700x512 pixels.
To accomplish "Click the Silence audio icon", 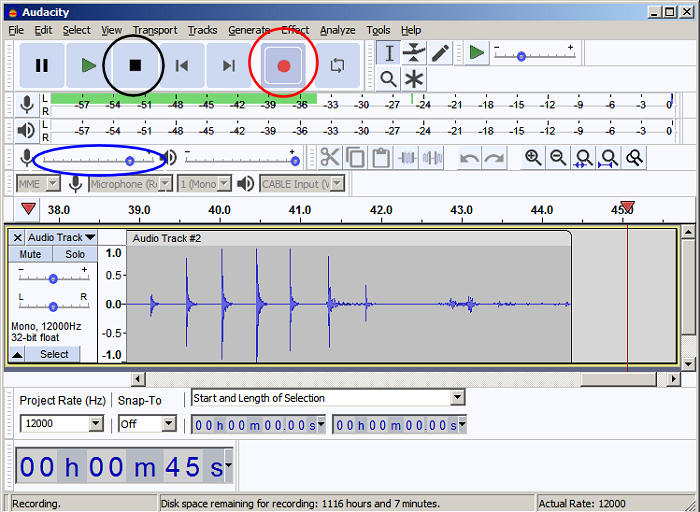I will pos(432,158).
